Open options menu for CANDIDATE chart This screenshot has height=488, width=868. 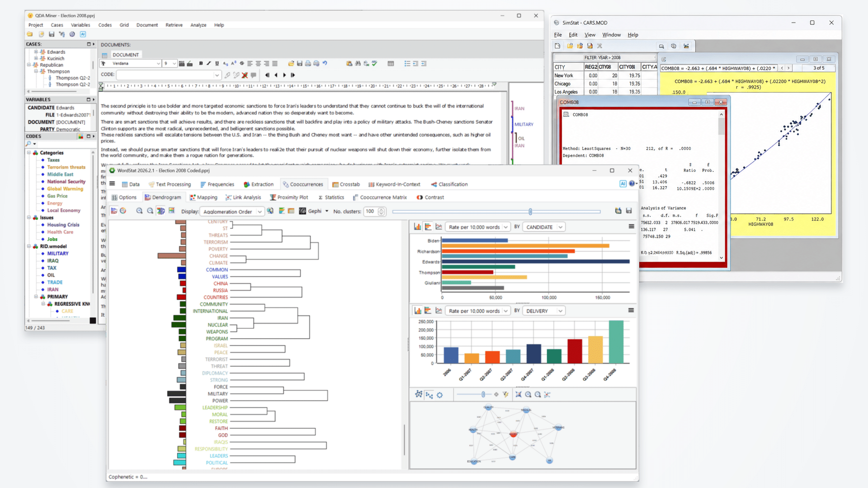coord(631,227)
